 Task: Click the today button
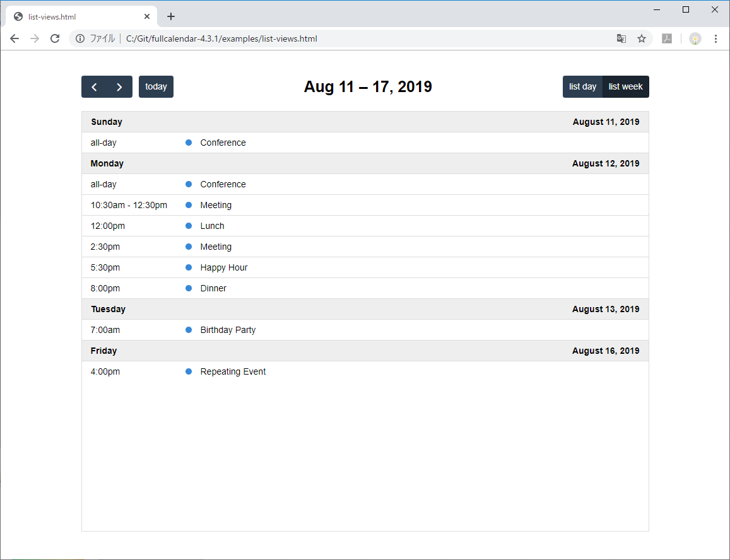pyautogui.click(x=156, y=86)
